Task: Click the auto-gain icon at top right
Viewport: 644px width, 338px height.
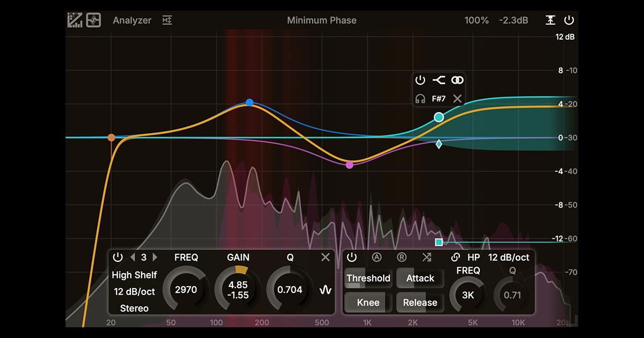Action: 551,20
